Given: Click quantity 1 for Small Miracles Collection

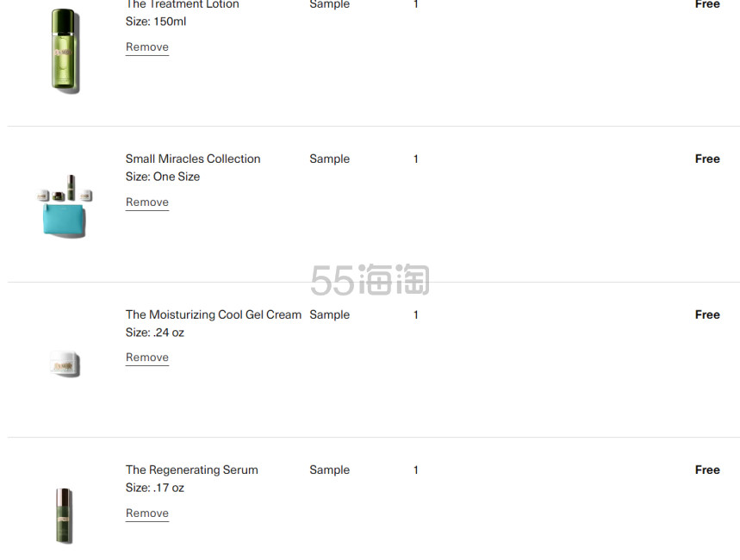Looking at the screenshot, I should (x=416, y=159).
